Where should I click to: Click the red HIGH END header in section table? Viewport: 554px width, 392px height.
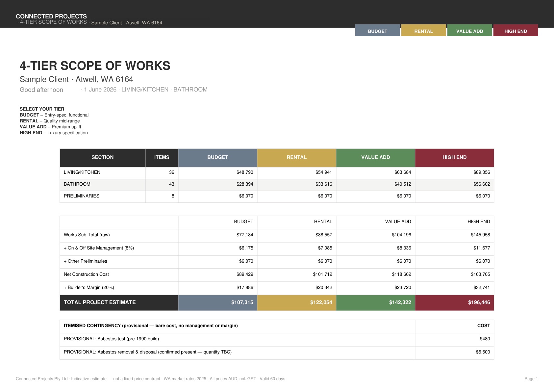coord(455,157)
